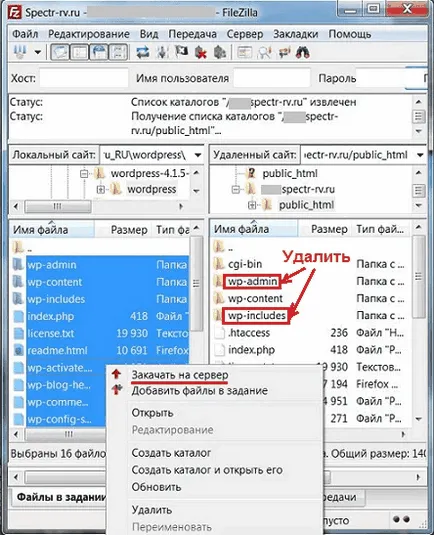The height and width of the screenshot is (535, 434).
Task: Select local wordpress folder in tree
Action: [152, 189]
